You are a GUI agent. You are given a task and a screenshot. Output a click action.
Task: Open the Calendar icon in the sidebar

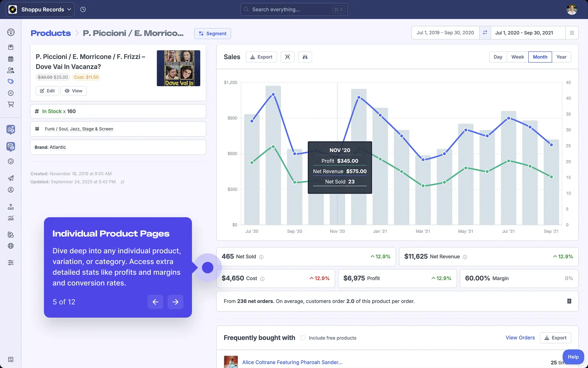tap(11, 59)
